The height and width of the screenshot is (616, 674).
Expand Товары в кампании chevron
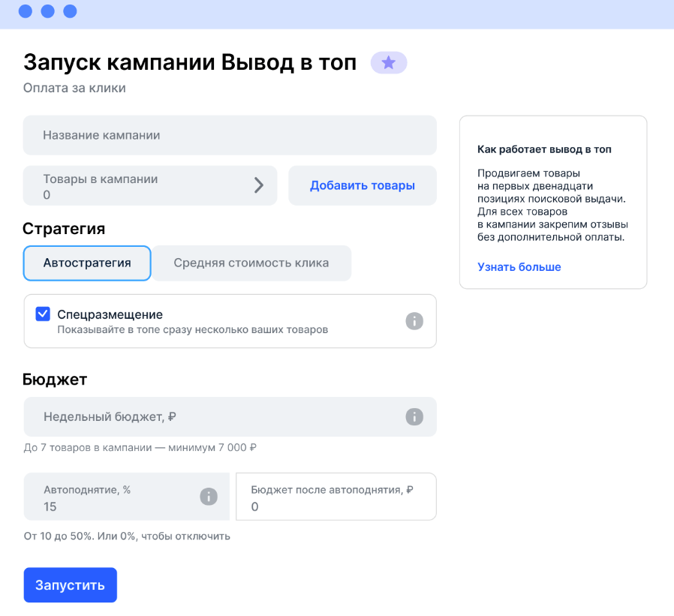259,185
